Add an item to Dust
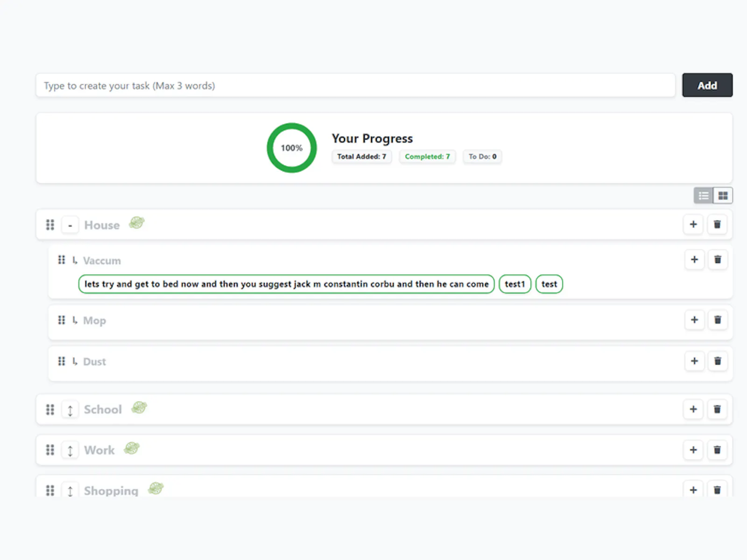 694,361
